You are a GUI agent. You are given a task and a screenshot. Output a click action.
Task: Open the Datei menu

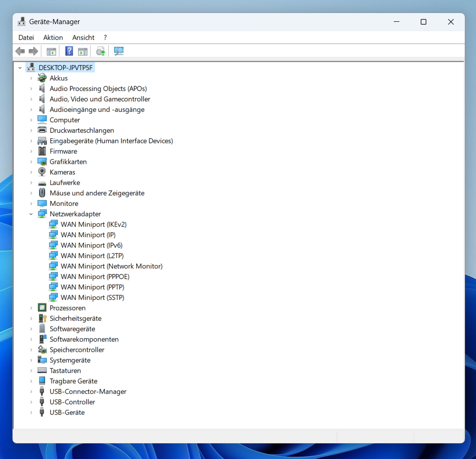point(26,37)
